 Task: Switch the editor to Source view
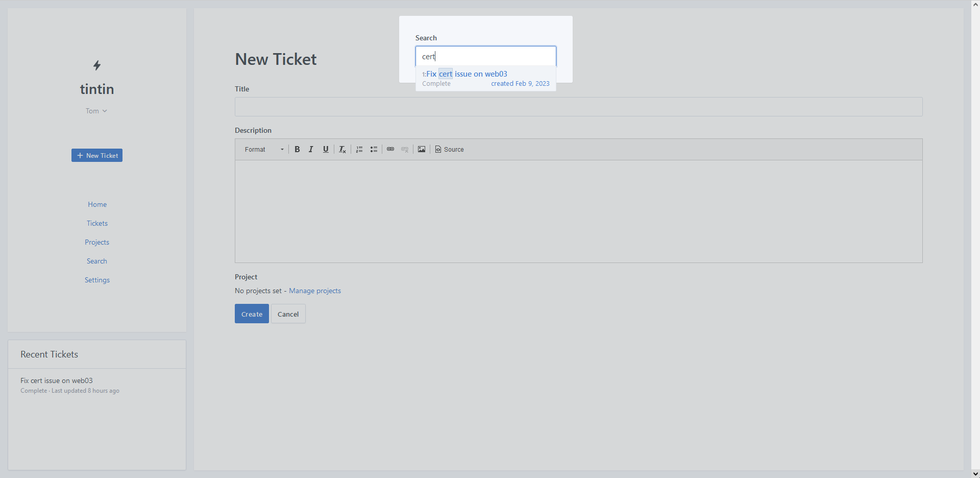[x=449, y=149]
